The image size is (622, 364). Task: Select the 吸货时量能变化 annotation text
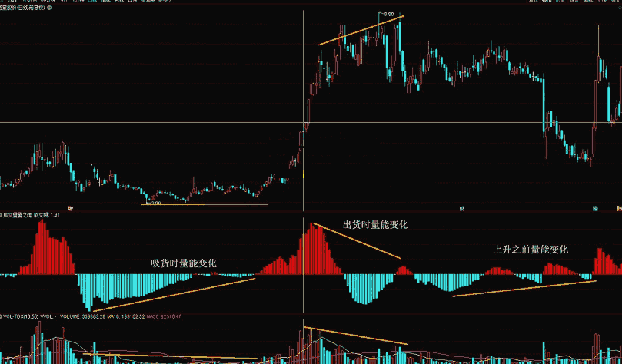pyautogui.click(x=184, y=263)
